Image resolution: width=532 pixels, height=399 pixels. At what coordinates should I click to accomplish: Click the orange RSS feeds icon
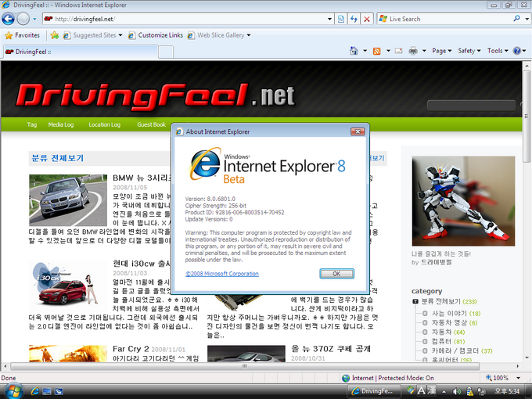[376, 51]
